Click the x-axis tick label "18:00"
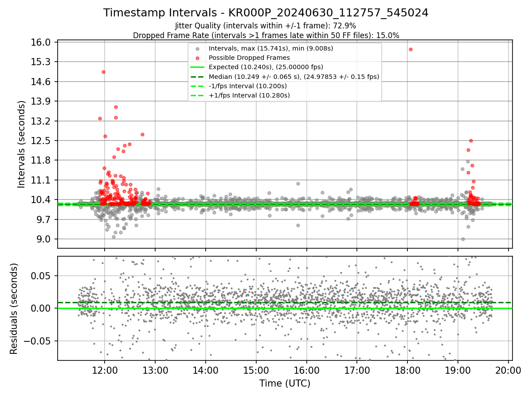This screenshot has width=532, height=399. coord(408,369)
